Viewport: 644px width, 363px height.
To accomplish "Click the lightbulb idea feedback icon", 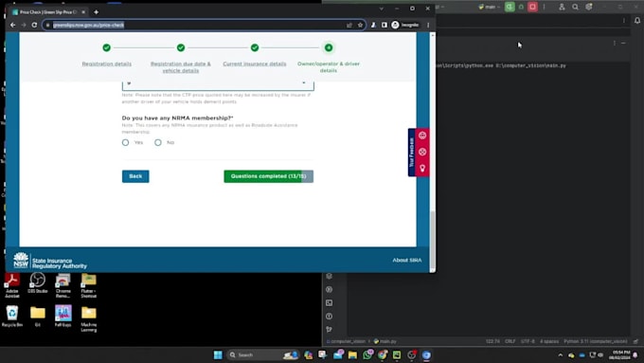I will coord(422,168).
